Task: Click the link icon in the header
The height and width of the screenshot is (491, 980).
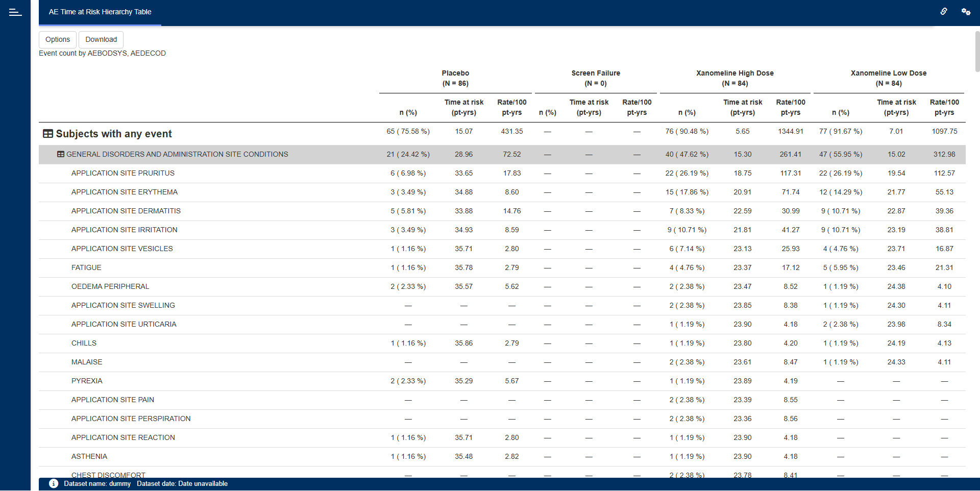Action: (x=944, y=12)
